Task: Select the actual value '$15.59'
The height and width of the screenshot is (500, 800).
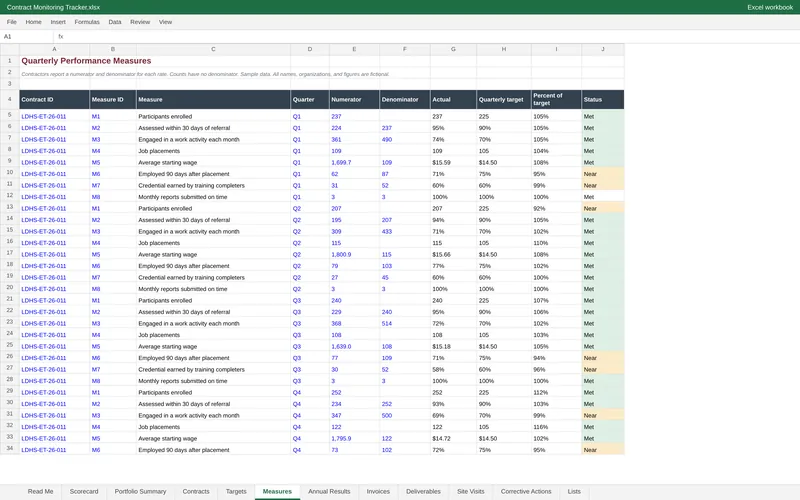Action: 453,162
